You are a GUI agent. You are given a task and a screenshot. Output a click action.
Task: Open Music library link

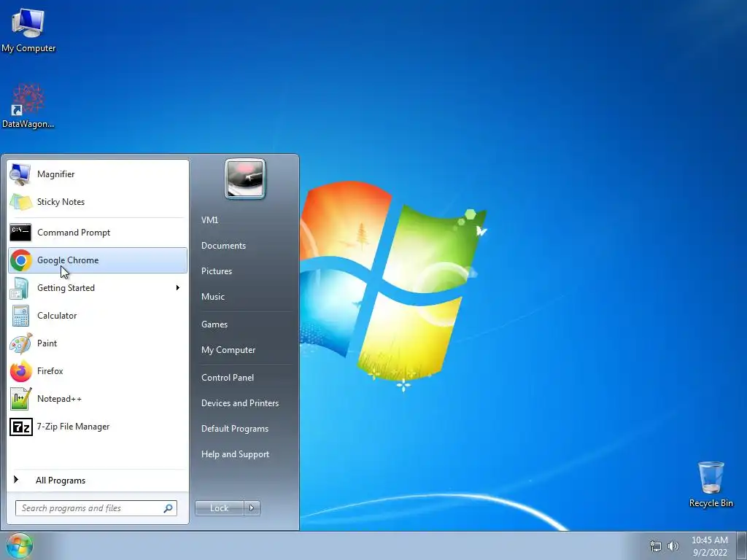click(212, 297)
